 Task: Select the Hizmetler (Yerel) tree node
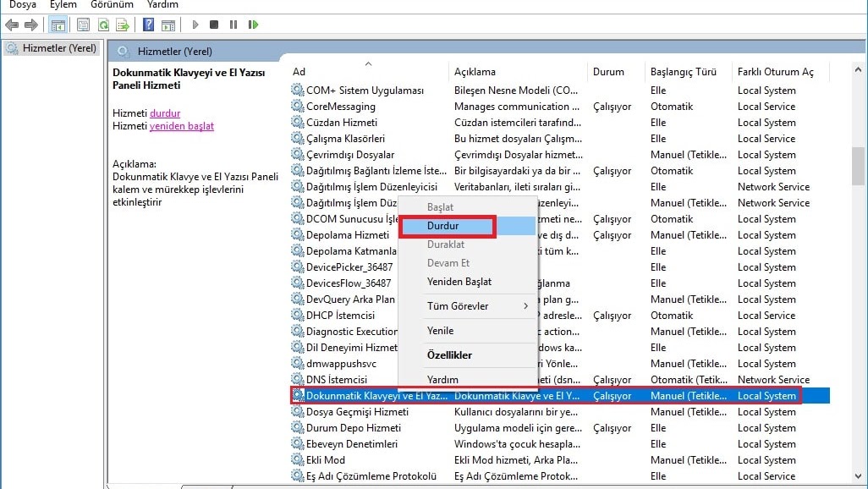(x=52, y=48)
